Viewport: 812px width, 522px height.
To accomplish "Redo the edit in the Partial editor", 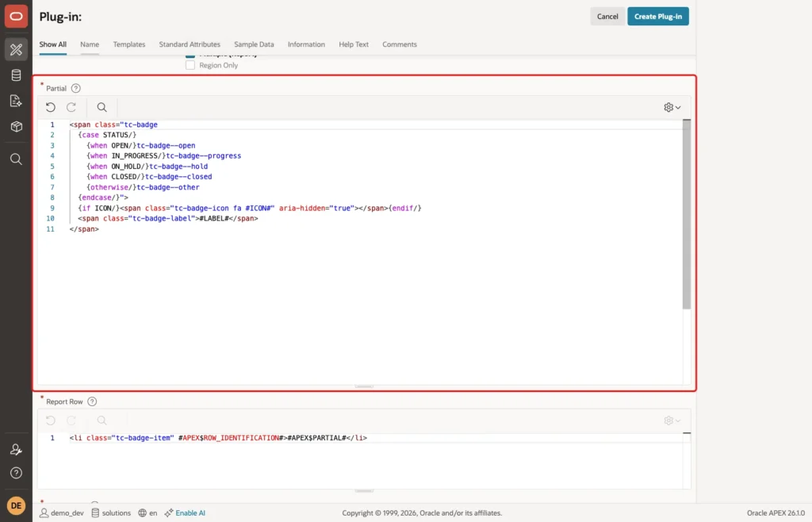I will click(71, 107).
